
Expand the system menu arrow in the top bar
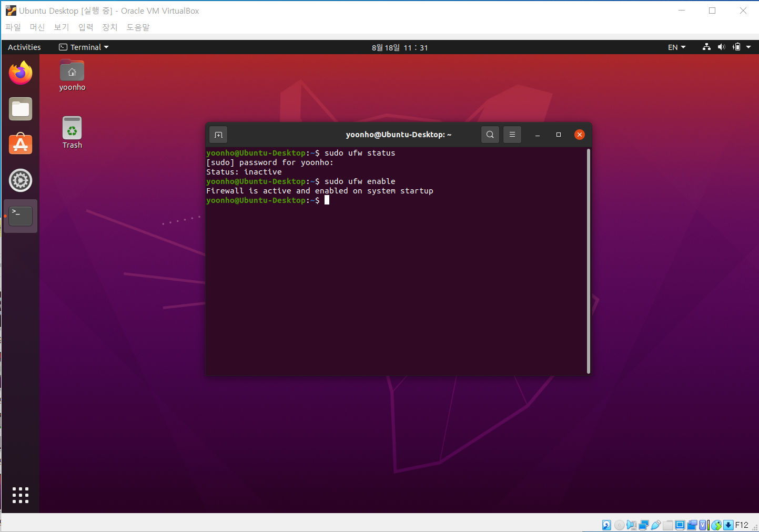pos(748,47)
